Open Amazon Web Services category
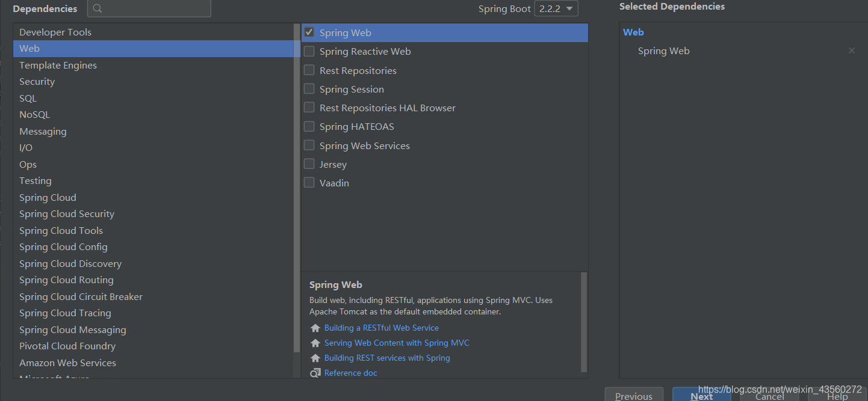 pos(153,363)
